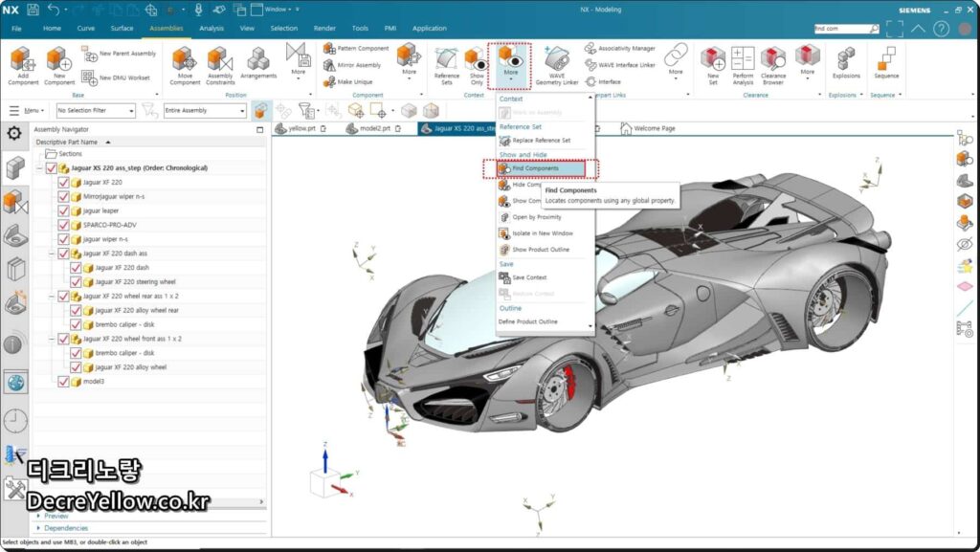Open the History clock tab in resource bar
The width and height of the screenshot is (980, 552).
click(15, 421)
